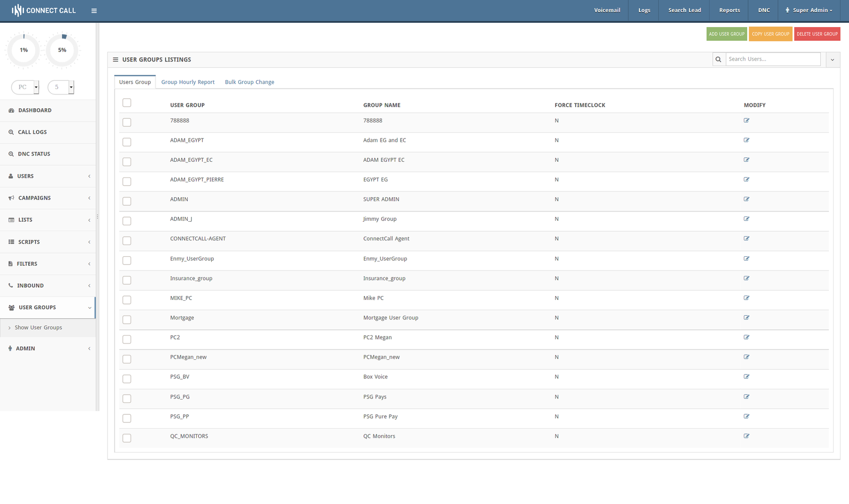Tick the checkbox beside PSG_BV

pyautogui.click(x=127, y=379)
